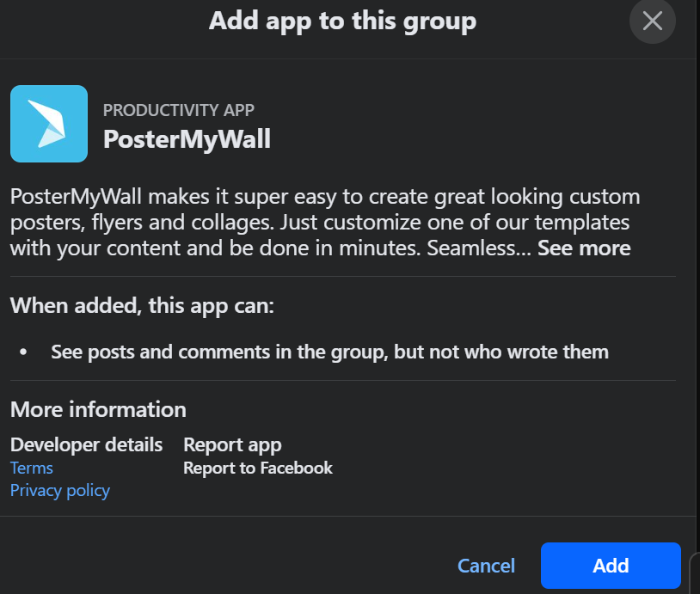Click the PRODUCTIVITY APP label

(x=179, y=110)
